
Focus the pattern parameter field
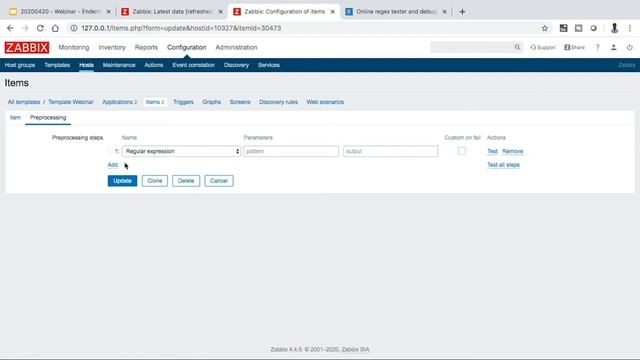point(291,151)
